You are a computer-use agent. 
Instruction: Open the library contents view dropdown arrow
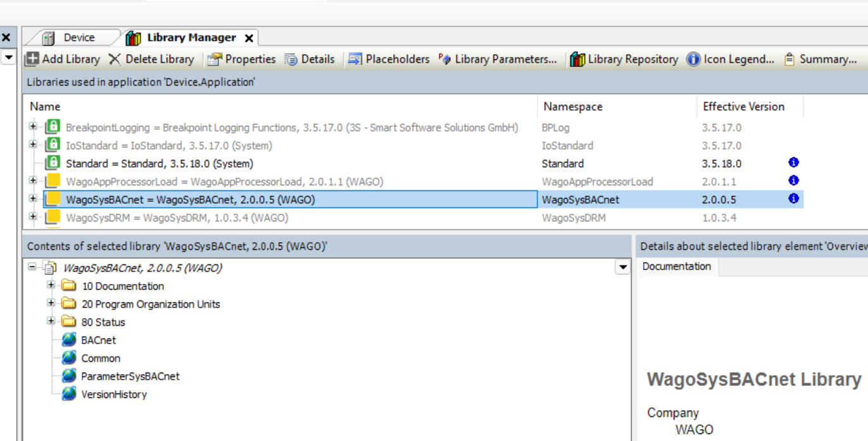click(623, 268)
